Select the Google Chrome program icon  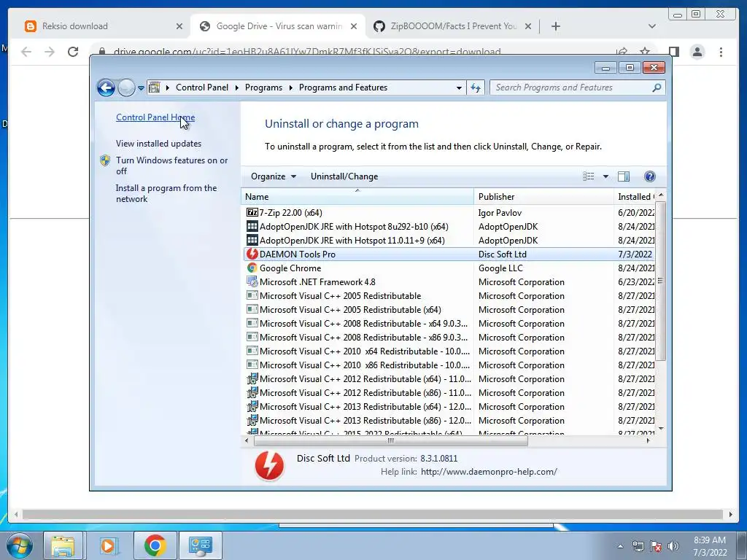click(x=252, y=268)
